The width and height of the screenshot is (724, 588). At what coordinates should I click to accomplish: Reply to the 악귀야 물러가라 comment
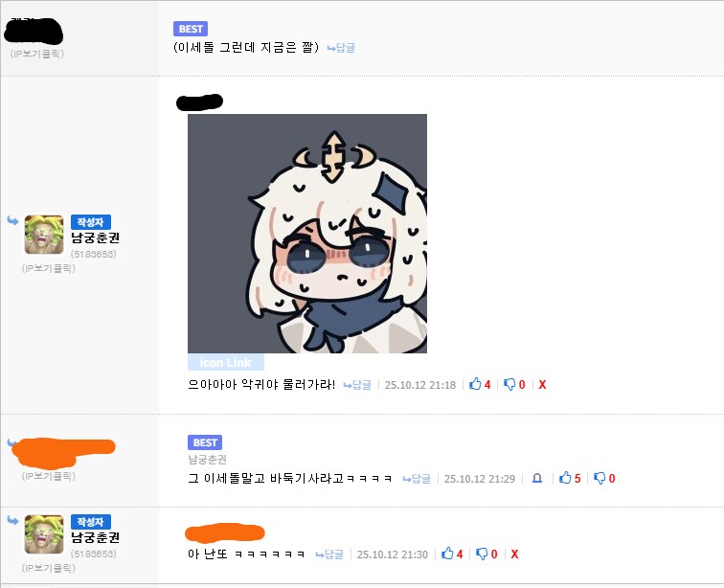coord(357,385)
